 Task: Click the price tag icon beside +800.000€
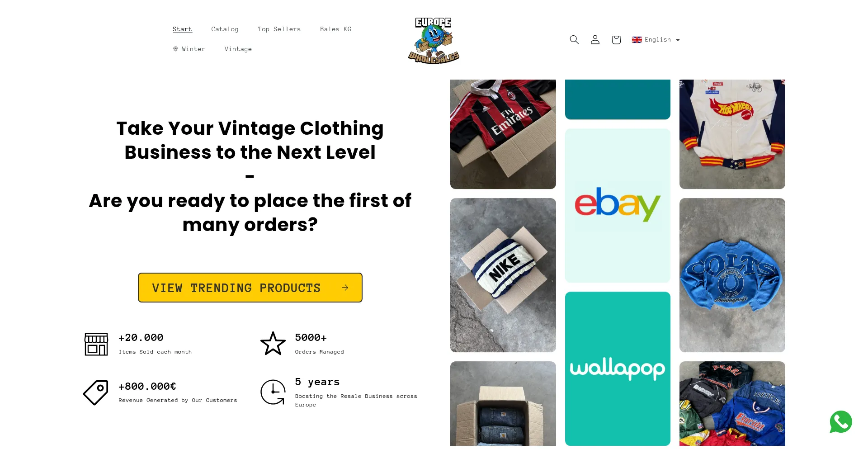tap(96, 392)
